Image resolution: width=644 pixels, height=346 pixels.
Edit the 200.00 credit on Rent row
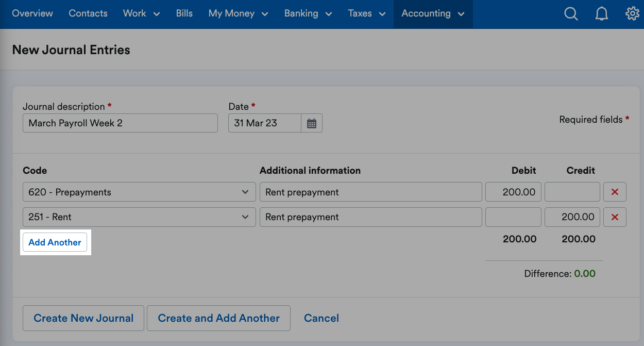point(572,217)
